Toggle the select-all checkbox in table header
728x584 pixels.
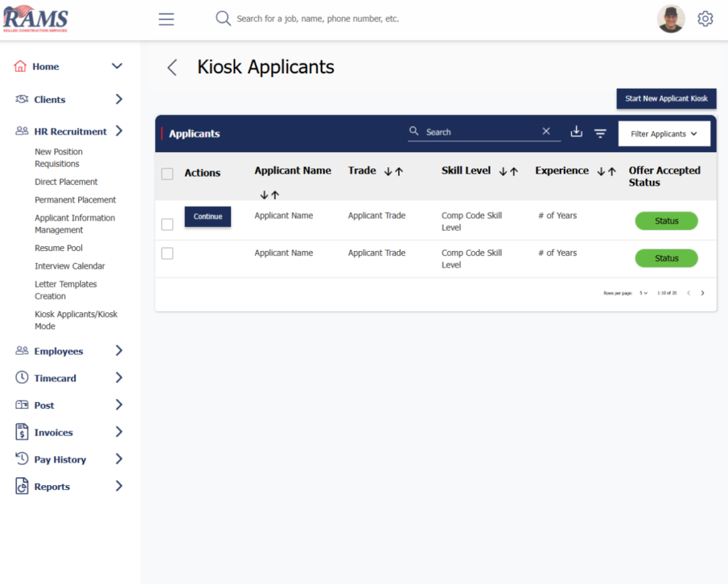(167, 174)
